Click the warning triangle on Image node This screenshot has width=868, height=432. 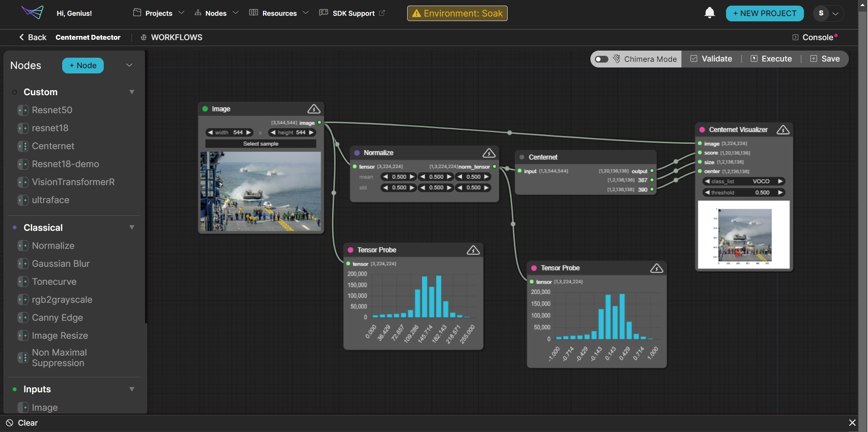(x=314, y=109)
